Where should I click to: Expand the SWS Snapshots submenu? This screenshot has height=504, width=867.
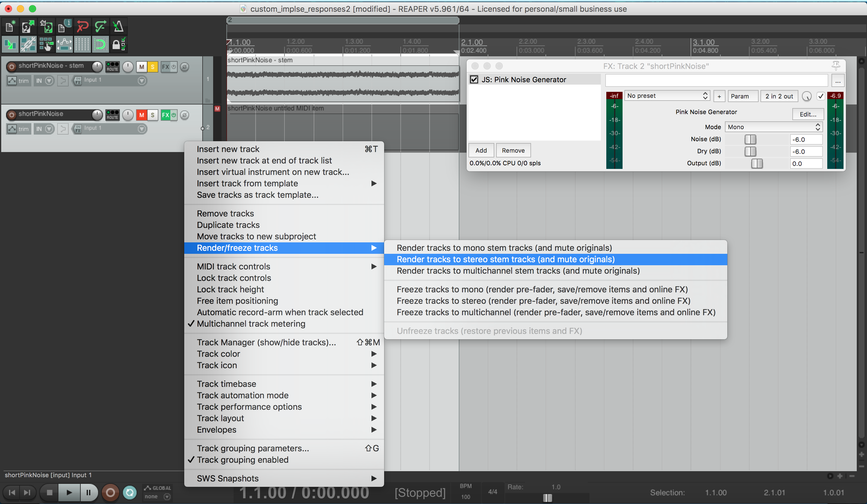(284, 478)
